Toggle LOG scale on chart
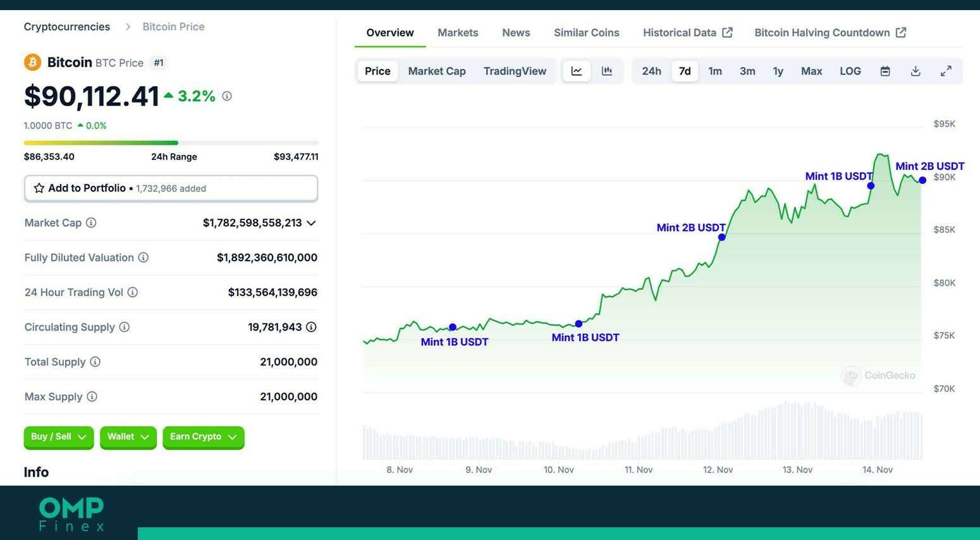 click(850, 71)
